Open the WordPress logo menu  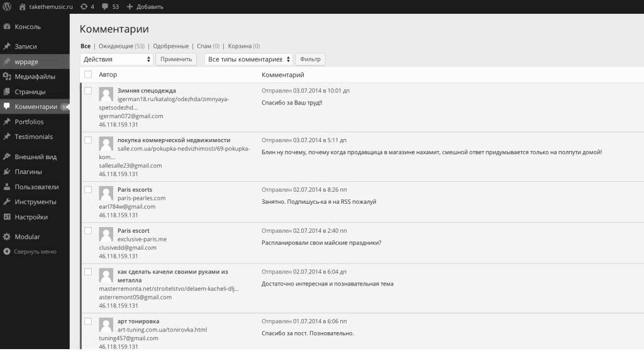[x=7, y=6]
